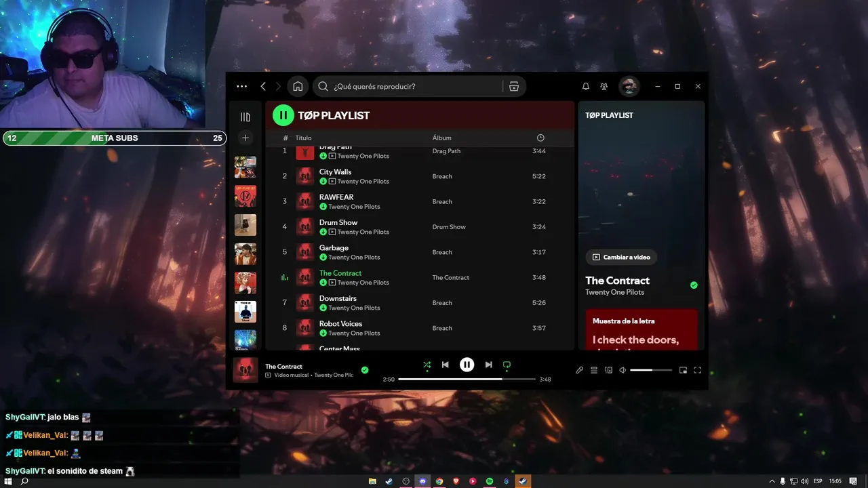
Task: Click the 'Cambiar a video' button
Action: (x=621, y=257)
